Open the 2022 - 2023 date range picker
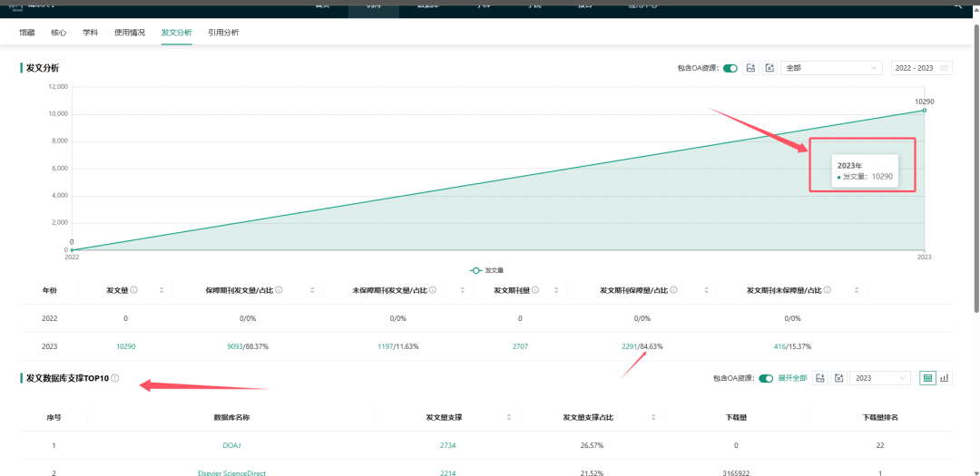 921,68
